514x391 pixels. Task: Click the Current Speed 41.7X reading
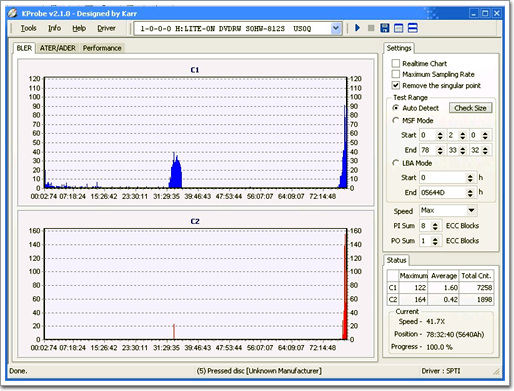point(435,322)
